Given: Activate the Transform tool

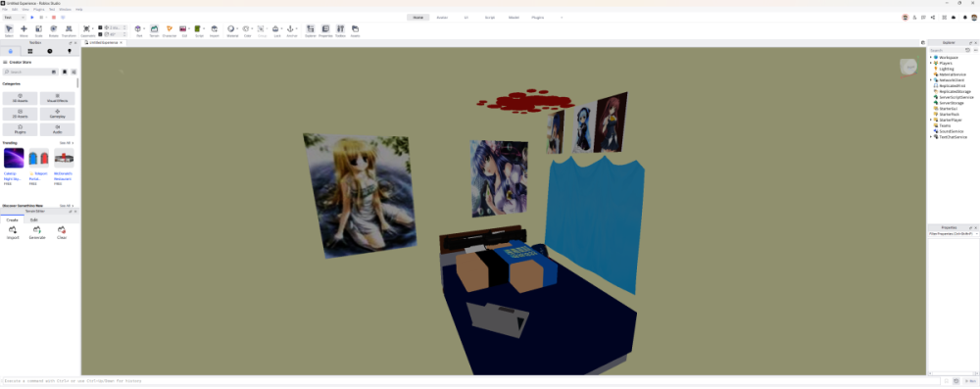Looking at the screenshot, I should 69,31.
